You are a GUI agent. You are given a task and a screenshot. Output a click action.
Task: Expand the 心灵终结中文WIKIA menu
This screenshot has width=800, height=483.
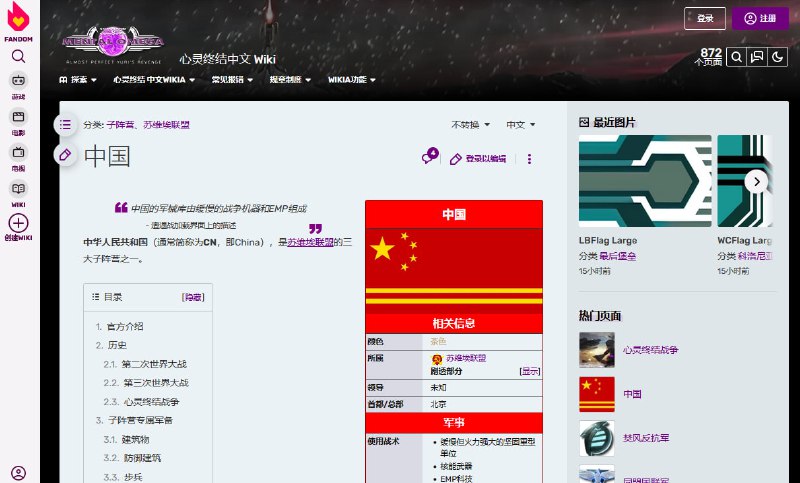click(x=154, y=80)
